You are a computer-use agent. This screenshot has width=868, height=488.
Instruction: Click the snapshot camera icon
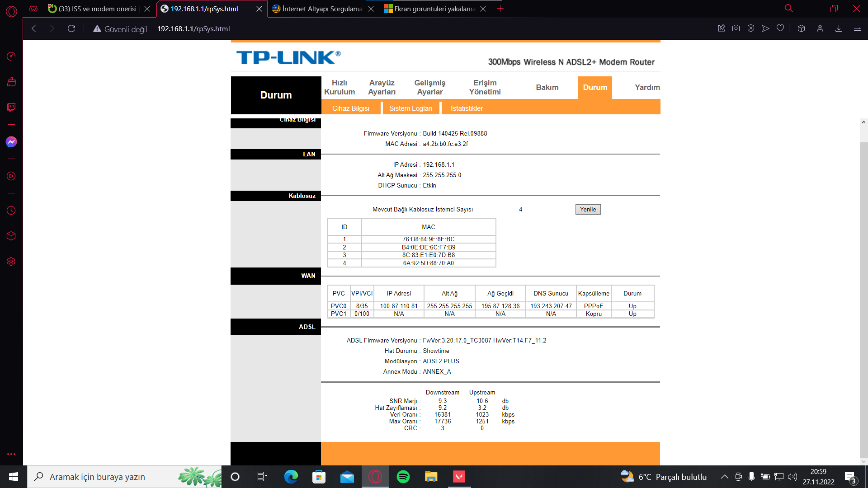(736, 28)
